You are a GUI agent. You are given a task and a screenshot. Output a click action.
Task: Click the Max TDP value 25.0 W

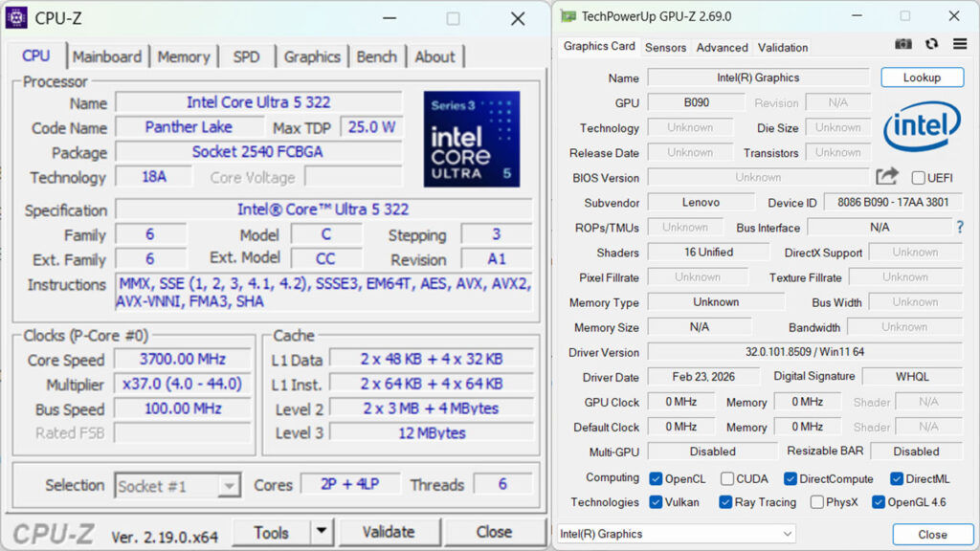point(371,127)
